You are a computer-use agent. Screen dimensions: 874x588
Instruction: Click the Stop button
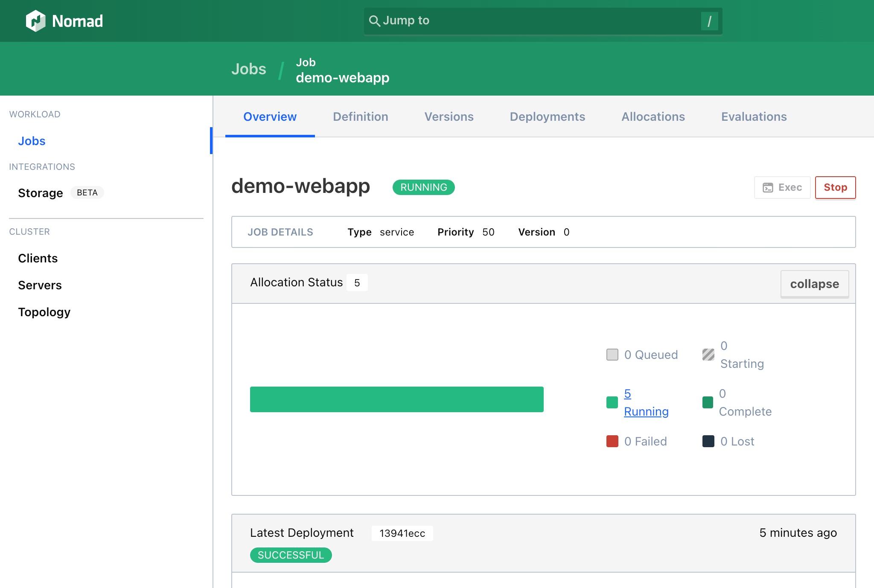coord(836,187)
